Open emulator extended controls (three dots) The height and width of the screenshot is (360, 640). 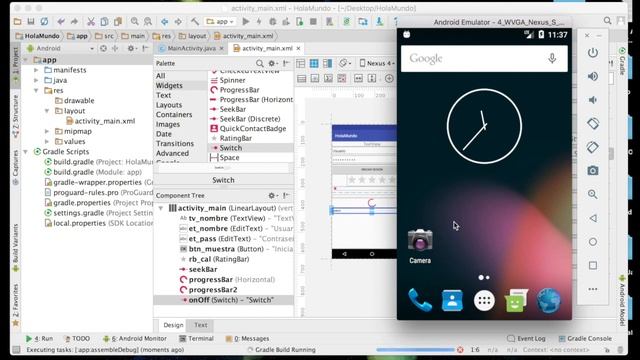[x=593, y=289]
